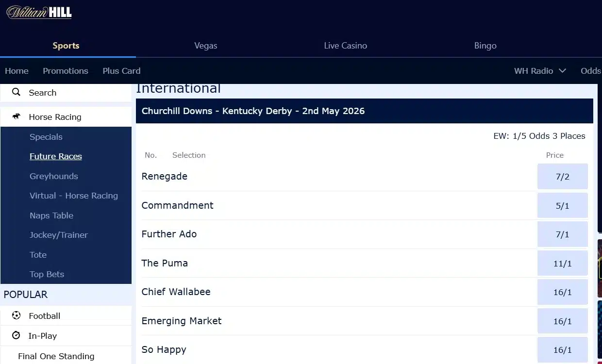Click the Selection column header

pyautogui.click(x=189, y=155)
